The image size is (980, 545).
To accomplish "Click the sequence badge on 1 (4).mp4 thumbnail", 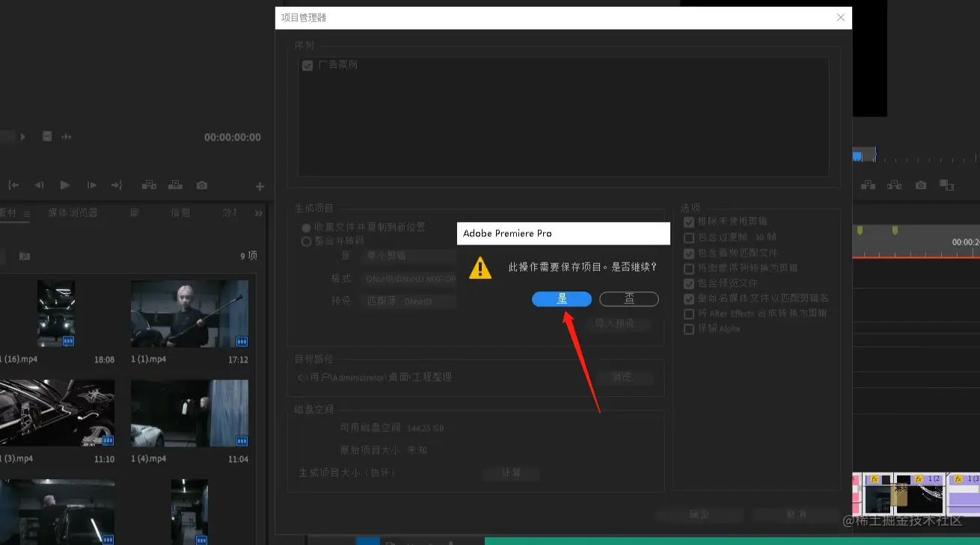I will (x=242, y=440).
